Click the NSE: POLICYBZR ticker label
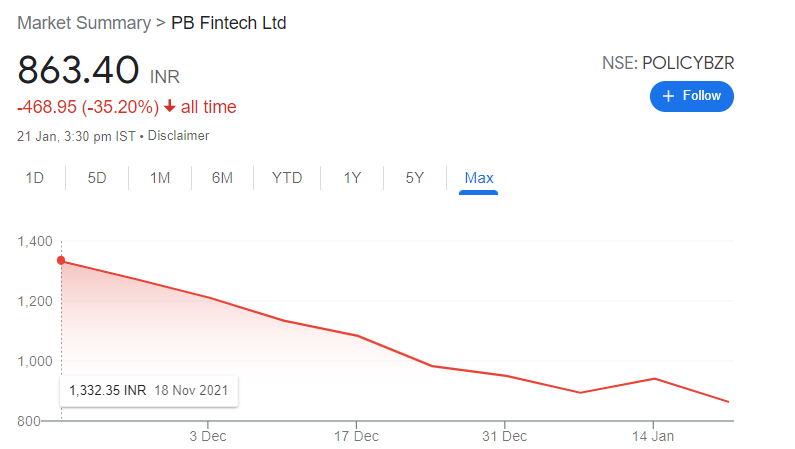The width and height of the screenshot is (795, 449). coord(668,63)
